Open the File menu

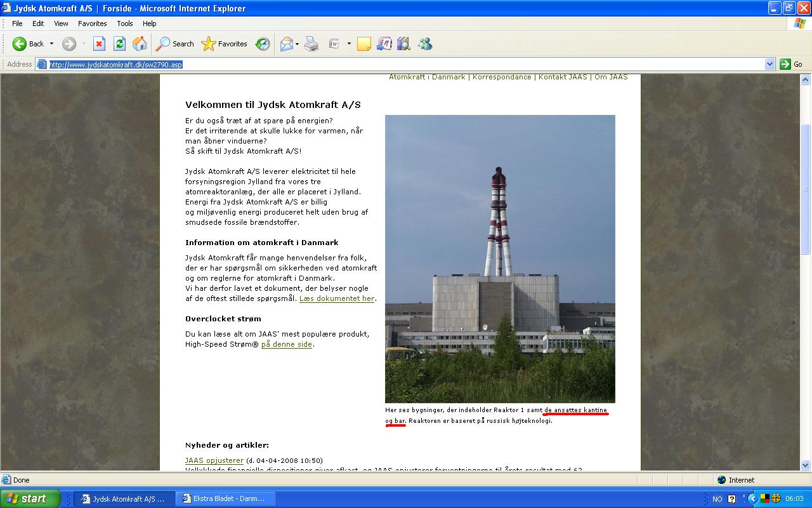pyautogui.click(x=17, y=23)
